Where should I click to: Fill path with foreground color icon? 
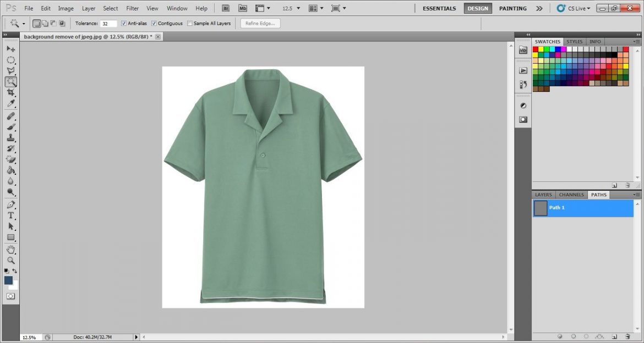pyautogui.click(x=559, y=337)
